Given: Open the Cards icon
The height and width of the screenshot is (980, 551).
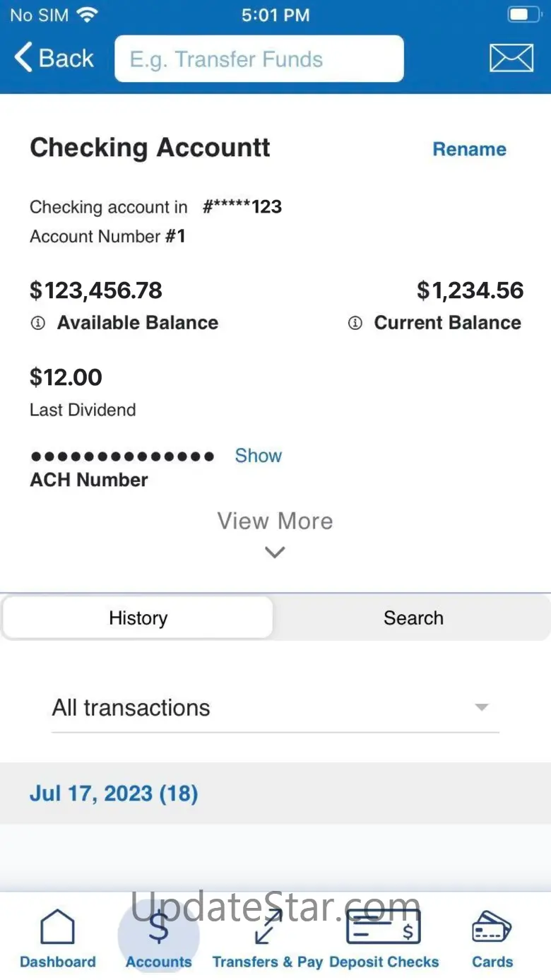Looking at the screenshot, I should (492, 927).
